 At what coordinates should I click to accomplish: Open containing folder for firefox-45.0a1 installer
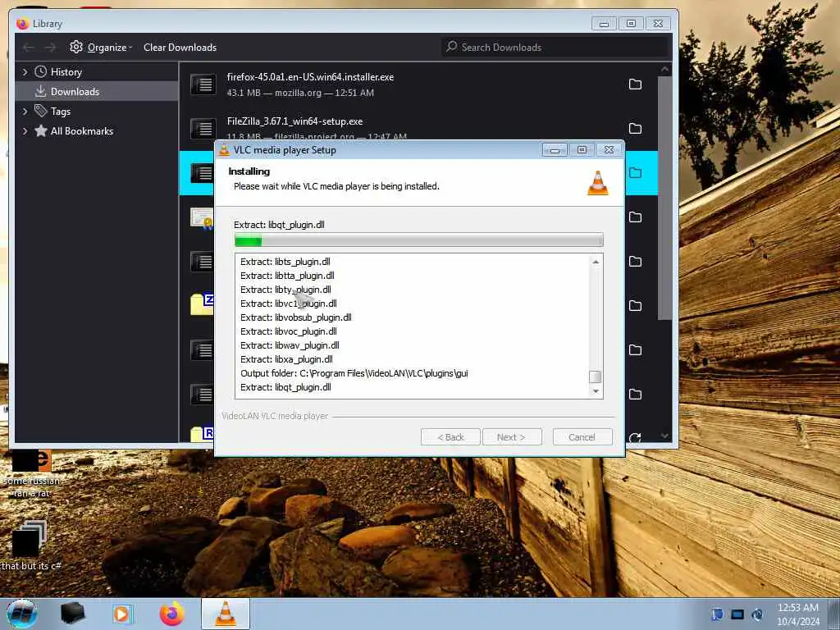[635, 84]
